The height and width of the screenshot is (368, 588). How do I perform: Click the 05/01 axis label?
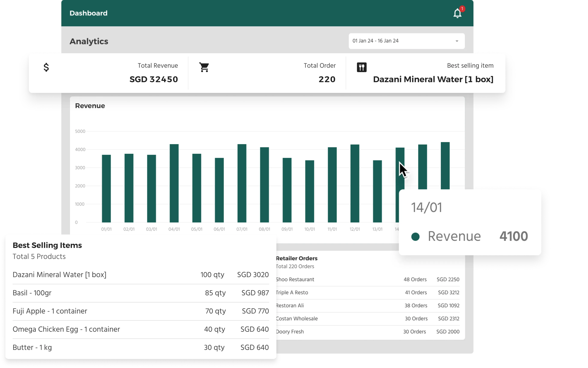click(197, 229)
